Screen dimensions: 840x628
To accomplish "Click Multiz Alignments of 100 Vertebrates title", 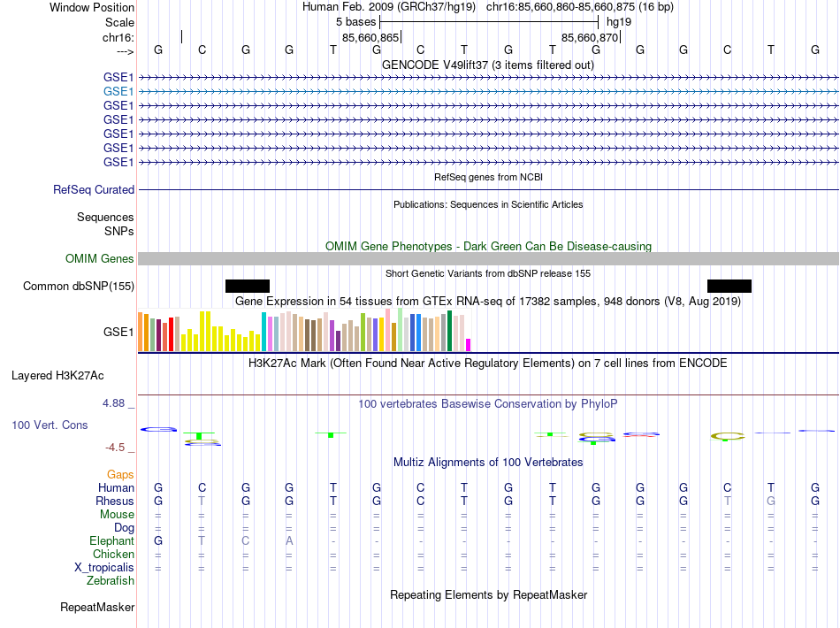I will coord(488,463).
